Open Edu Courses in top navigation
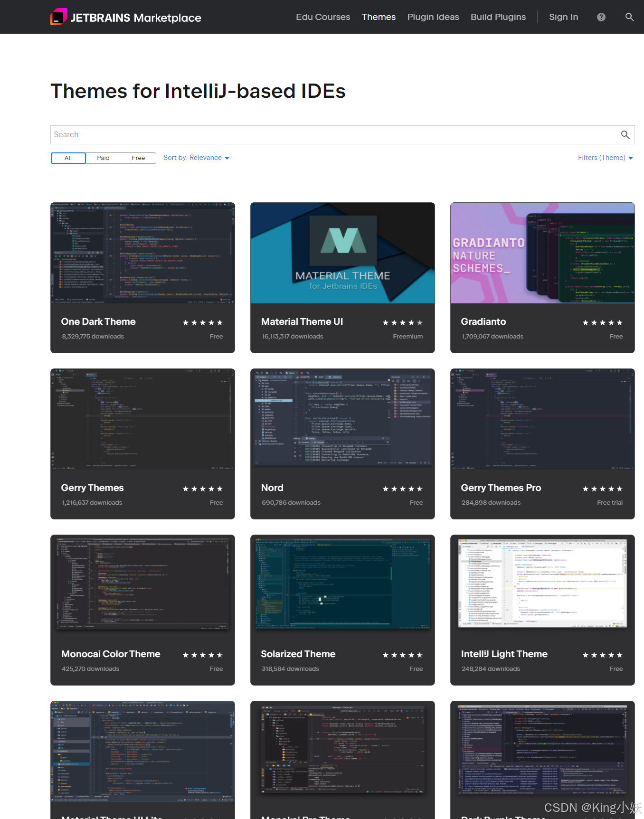Viewport: 644px width, 819px height. click(x=323, y=17)
